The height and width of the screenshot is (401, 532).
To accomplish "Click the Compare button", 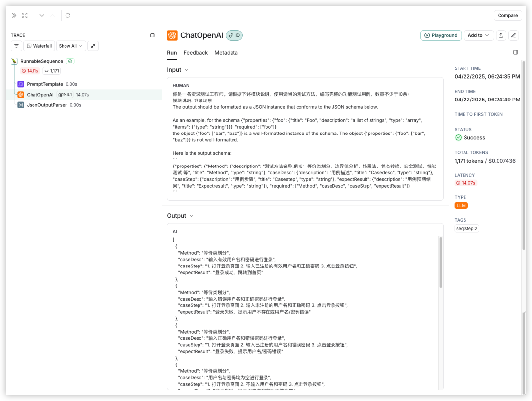I will (507, 15).
